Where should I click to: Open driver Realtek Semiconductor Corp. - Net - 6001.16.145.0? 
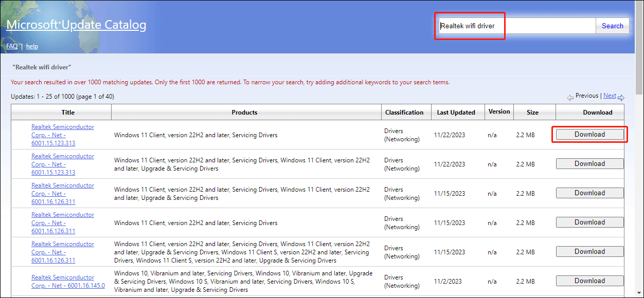[x=68, y=281]
